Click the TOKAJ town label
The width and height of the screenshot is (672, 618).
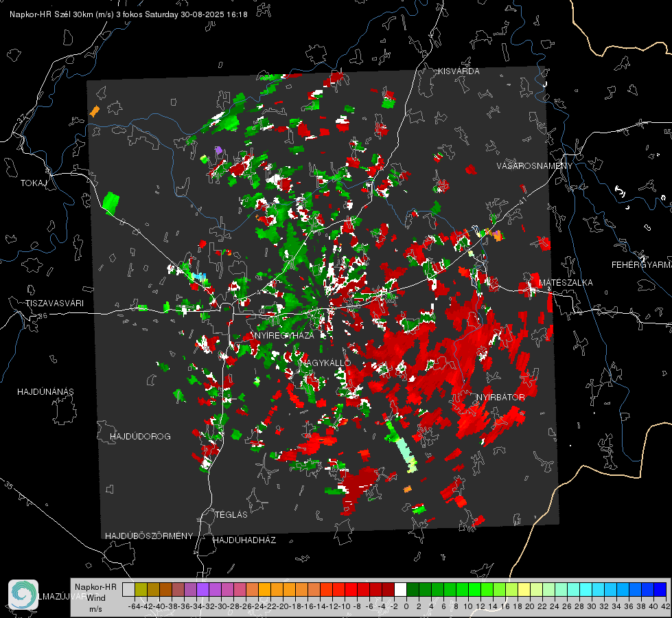pos(34,183)
